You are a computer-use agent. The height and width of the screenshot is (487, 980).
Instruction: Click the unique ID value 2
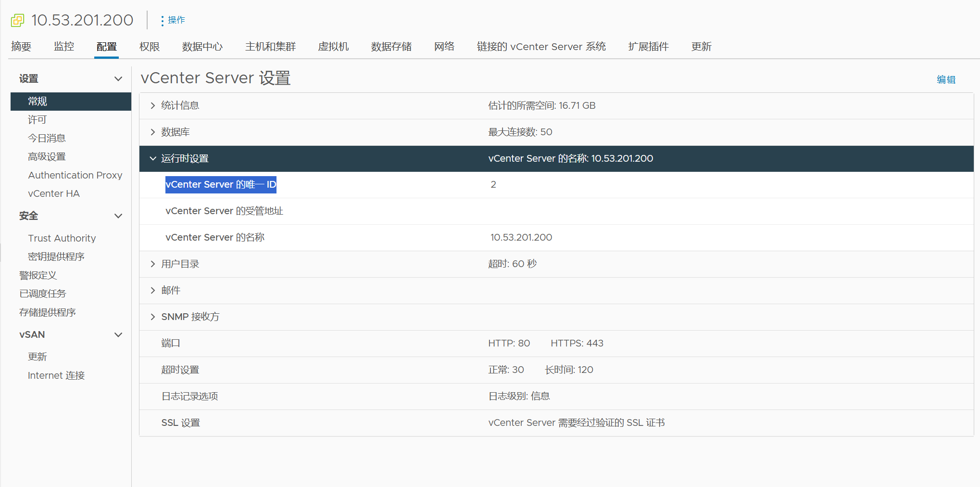[x=493, y=185]
